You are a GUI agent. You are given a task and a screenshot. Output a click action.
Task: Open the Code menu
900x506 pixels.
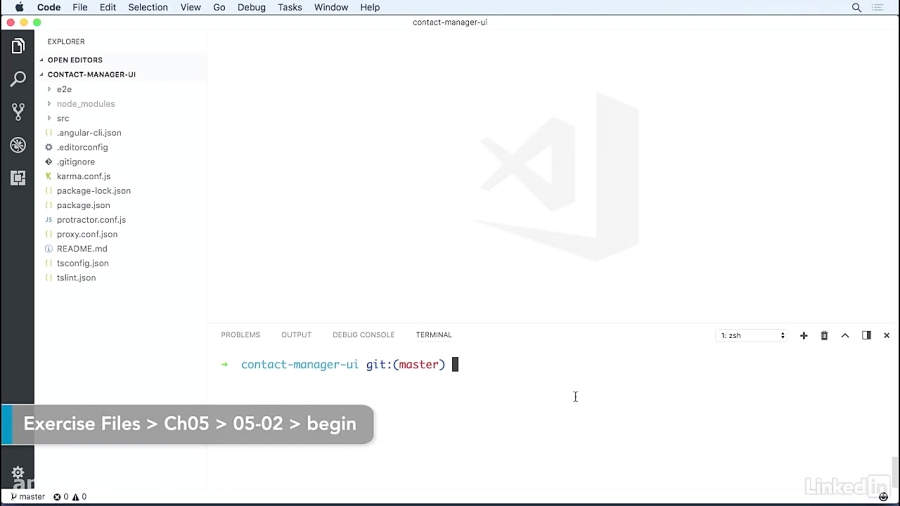click(x=49, y=7)
